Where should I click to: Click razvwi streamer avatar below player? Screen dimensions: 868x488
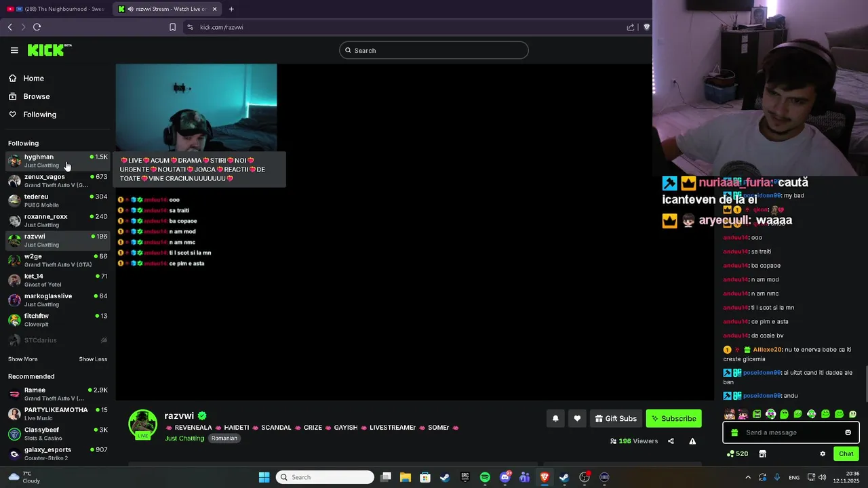(x=142, y=424)
